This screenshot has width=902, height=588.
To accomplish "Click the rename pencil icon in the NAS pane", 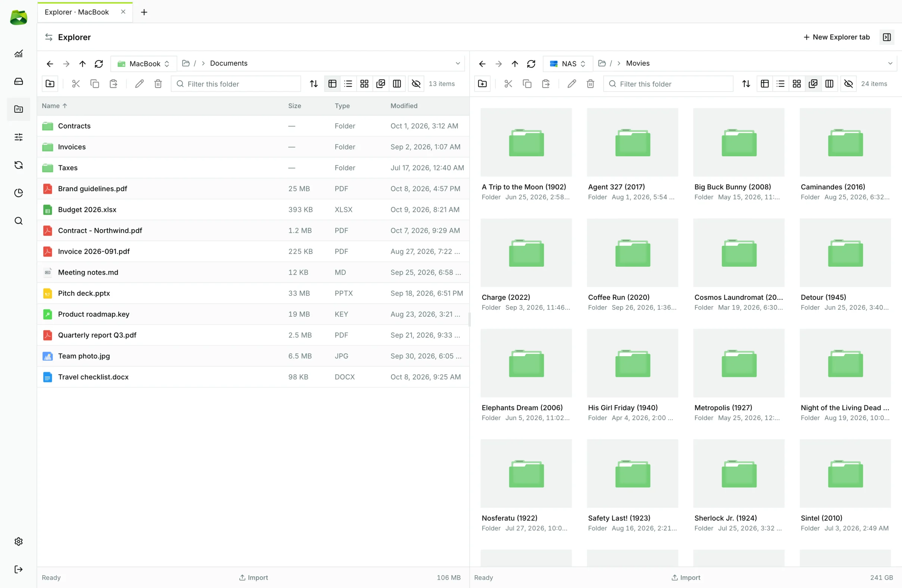I will (x=572, y=84).
